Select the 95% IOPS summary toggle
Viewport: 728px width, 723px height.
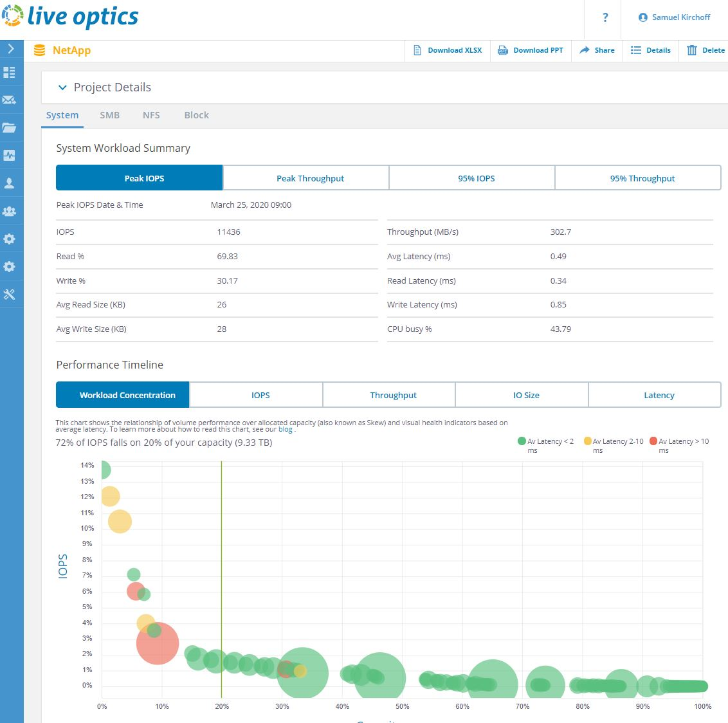click(x=476, y=178)
